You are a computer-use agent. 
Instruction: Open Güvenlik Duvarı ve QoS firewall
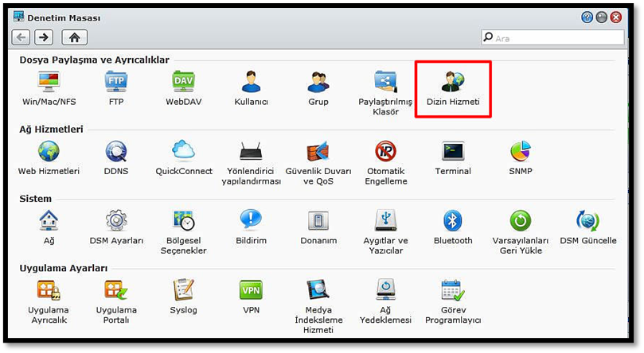(318, 152)
